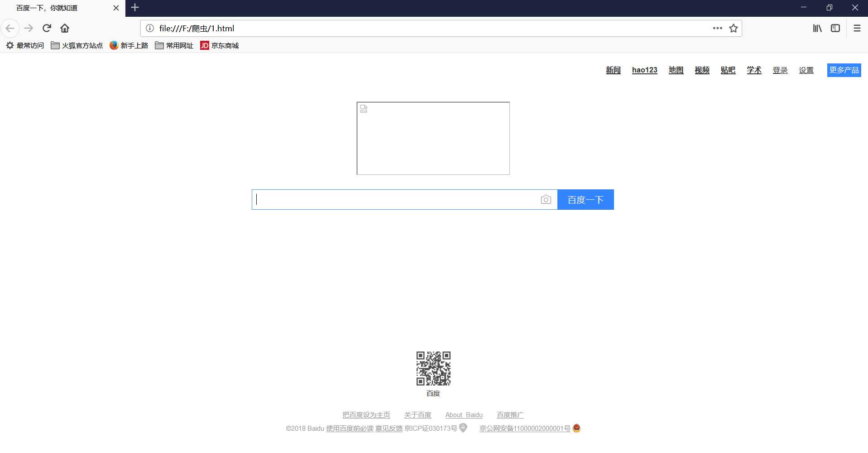Click inside the Baidu search input field
The width and height of the screenshot is (868, 453).
click(398, 199)
